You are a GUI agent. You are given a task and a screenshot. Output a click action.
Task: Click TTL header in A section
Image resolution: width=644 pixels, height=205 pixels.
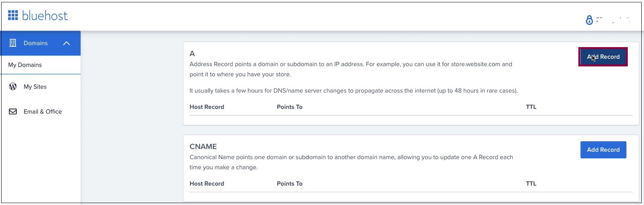point(531,107)
